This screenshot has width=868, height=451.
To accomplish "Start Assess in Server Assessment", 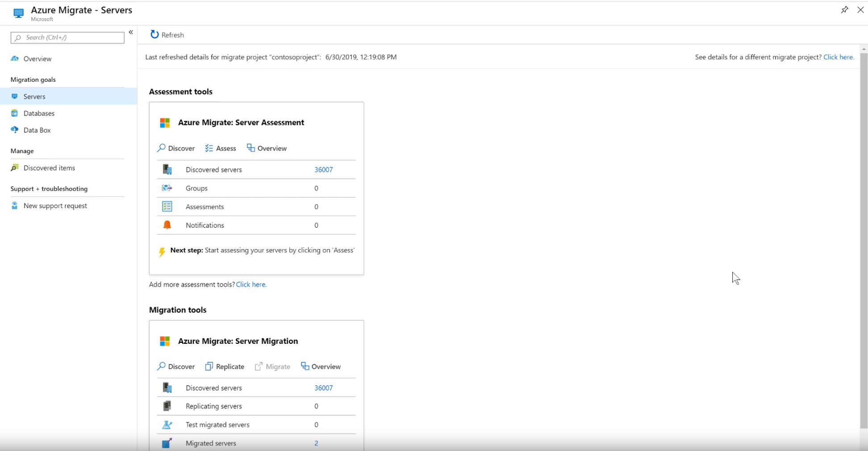I will coord(221,148).
